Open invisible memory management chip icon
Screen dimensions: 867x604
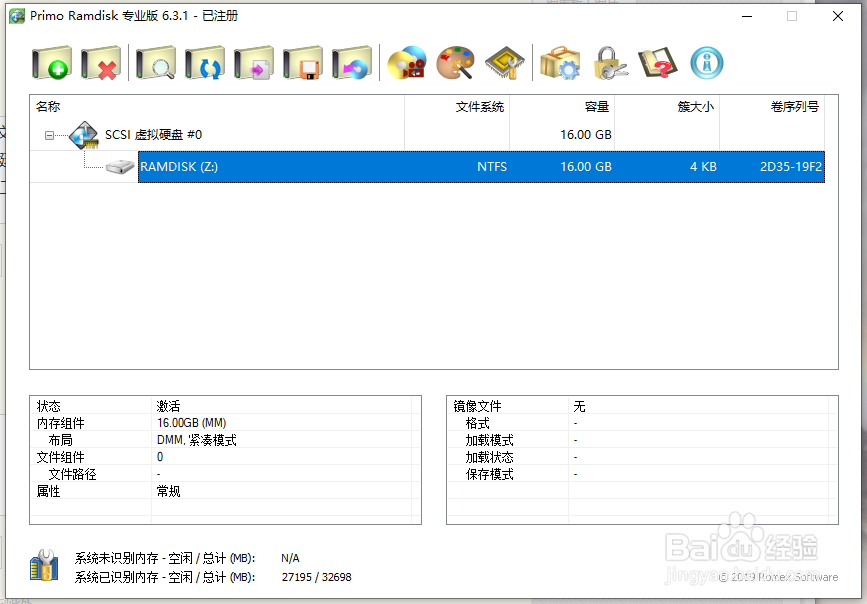[505, 63]
